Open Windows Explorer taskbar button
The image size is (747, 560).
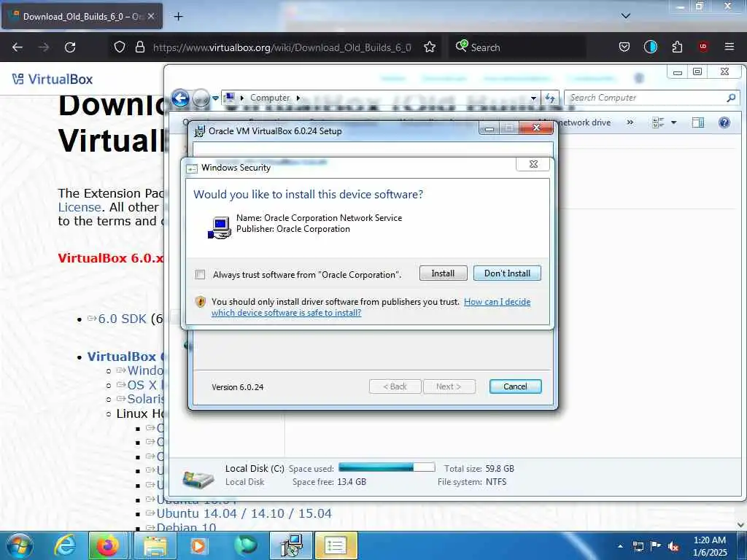(x=155, y=545)
